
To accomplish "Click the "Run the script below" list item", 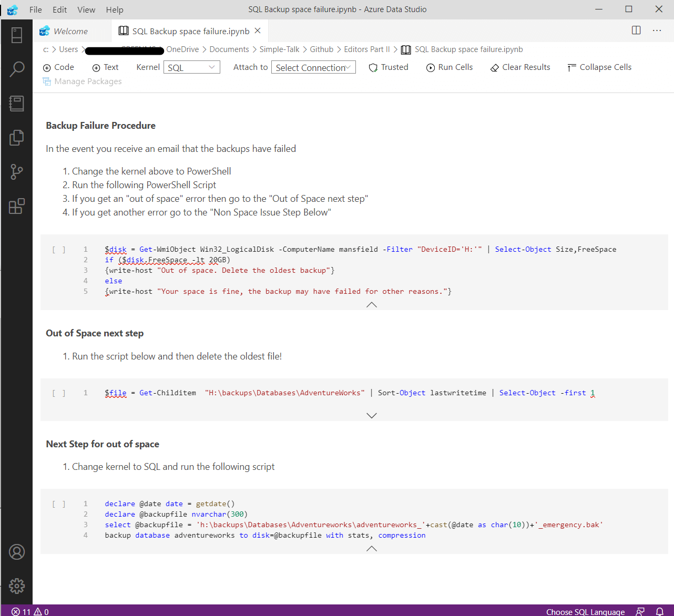I will click(177, 356).
